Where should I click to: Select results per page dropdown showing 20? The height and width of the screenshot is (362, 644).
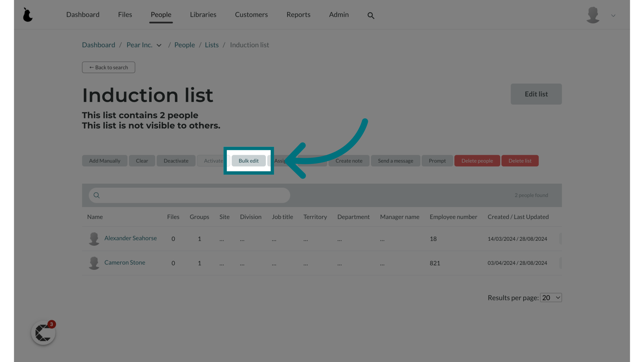551,297
